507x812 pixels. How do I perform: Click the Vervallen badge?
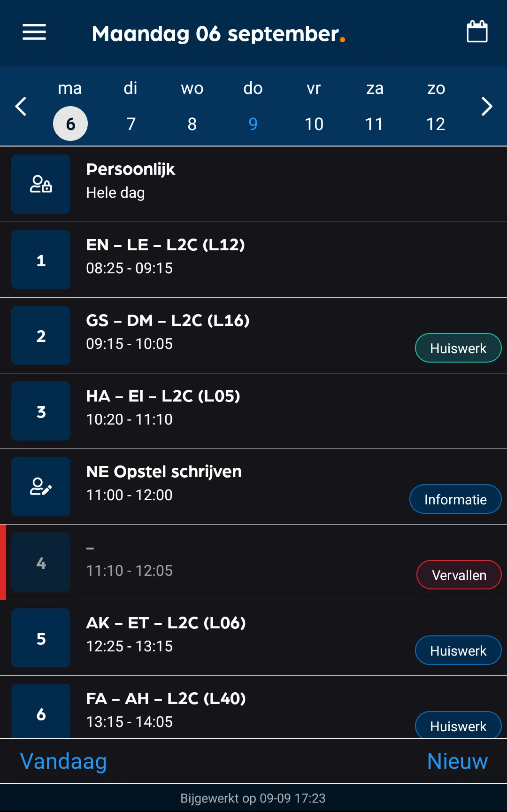point(459,574)
